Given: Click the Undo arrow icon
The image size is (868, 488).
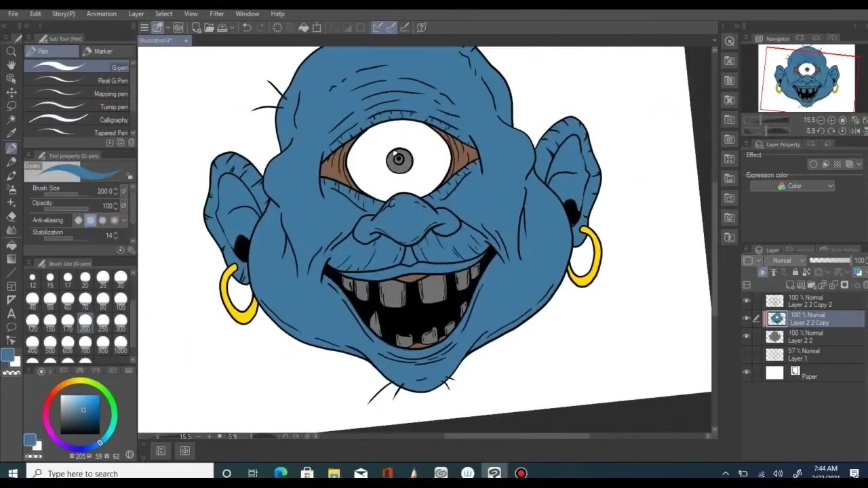Looking at the screenshot, I should pos(247,27).
